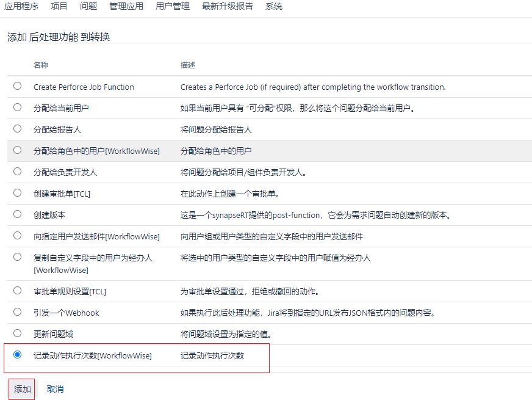Pick the 分配给负责开发人 radio button
Image resolution: width=532 pixels, height=400 pixels.
tap(17, 172)
